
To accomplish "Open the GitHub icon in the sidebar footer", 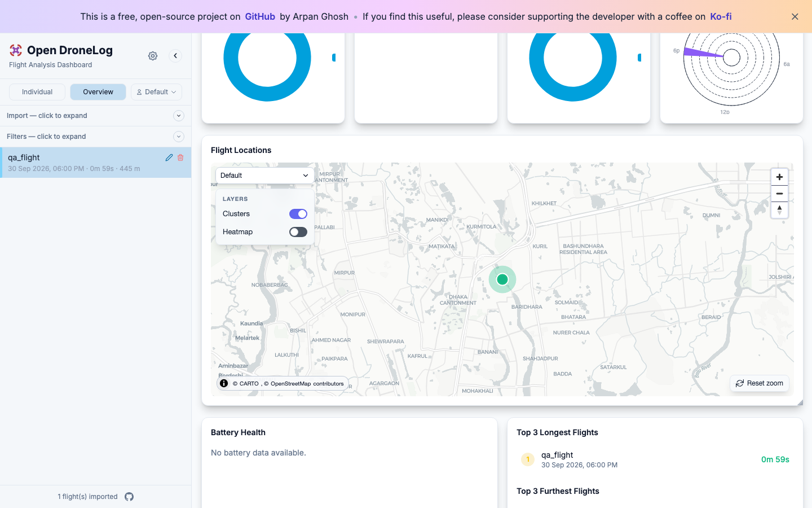I will click(x=129, y=497).
